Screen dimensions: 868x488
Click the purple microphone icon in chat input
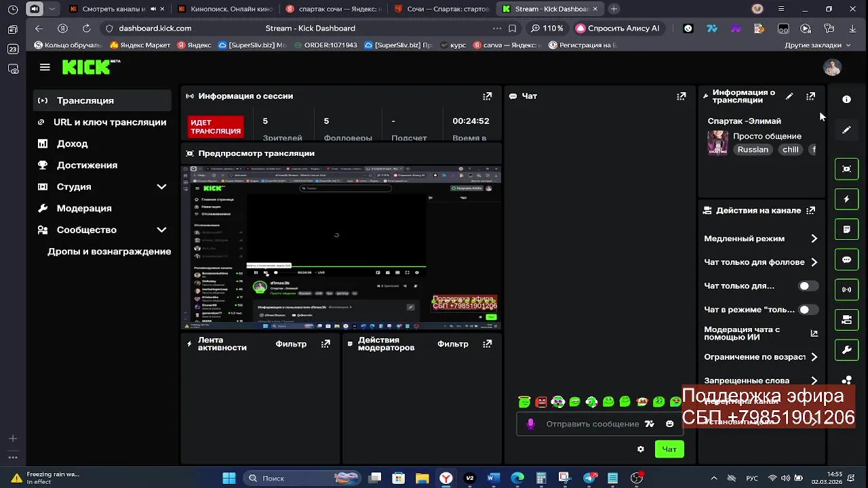click(x=530, y=424)
